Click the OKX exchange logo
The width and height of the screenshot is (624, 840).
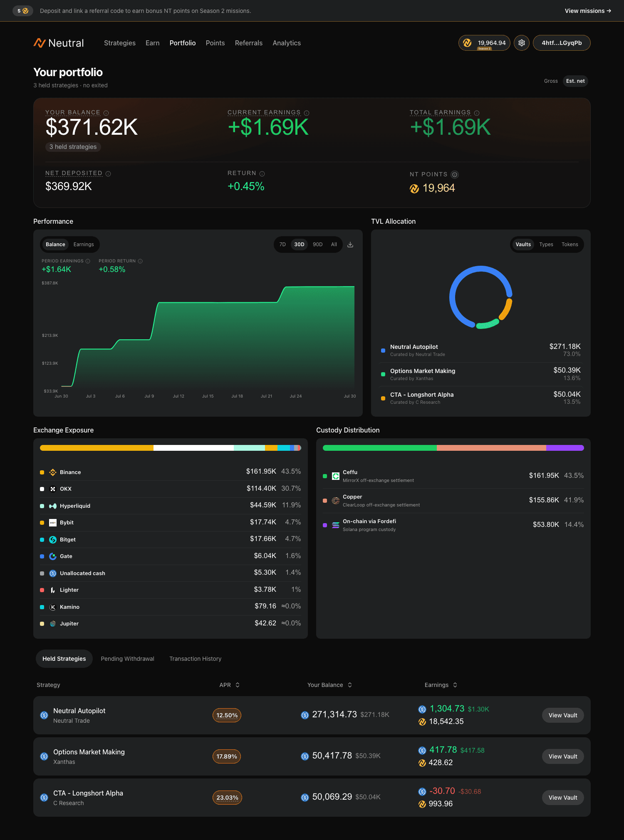tap(53, 489)
